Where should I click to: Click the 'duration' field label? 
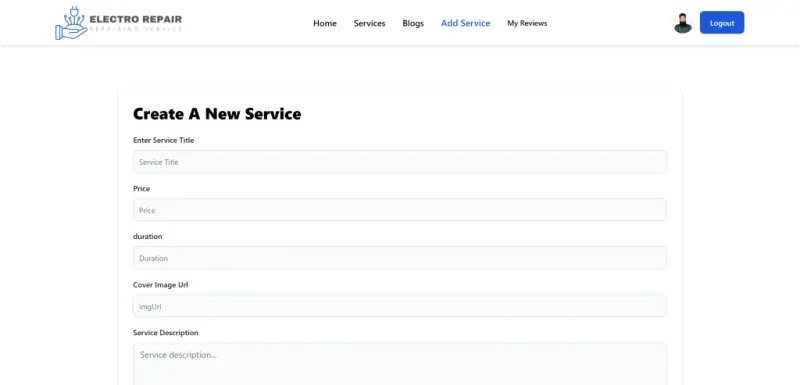click(147, 237)
